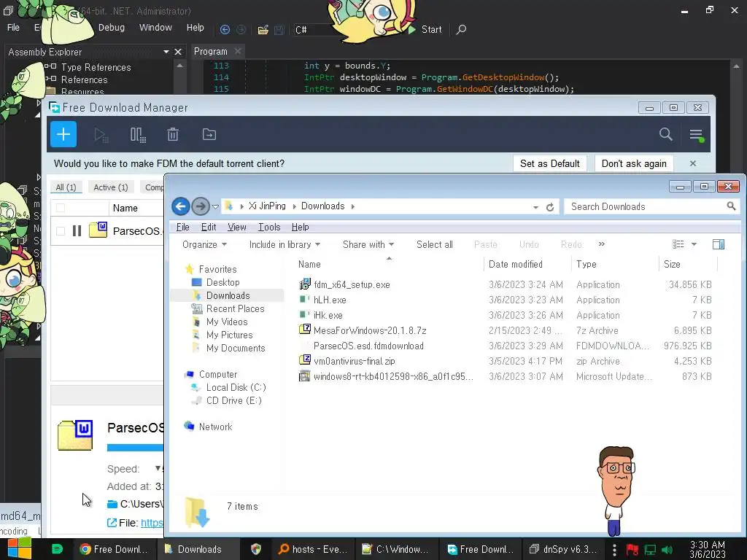The image size is (747, 560).
Task: Click the FDM move to folder icon
Action: point(209,135)
